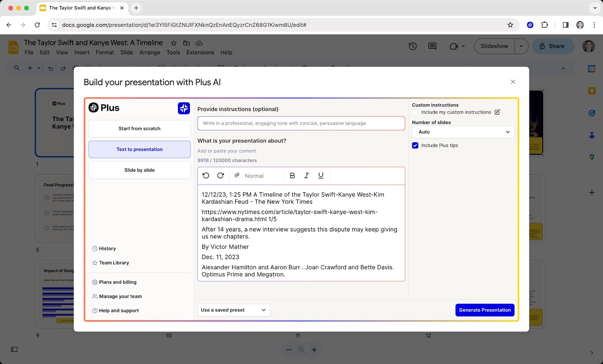
Task: Switch to Slide by slide mode
Action: pos(139,170)
